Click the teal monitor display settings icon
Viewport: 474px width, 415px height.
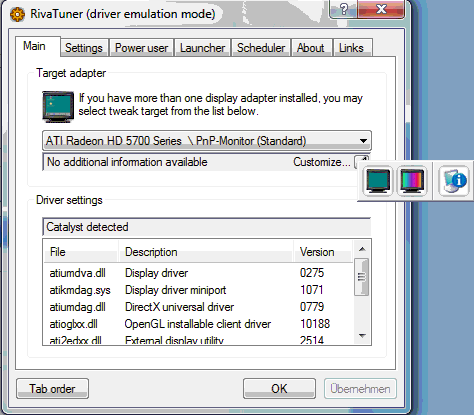[x=378, y=181]
